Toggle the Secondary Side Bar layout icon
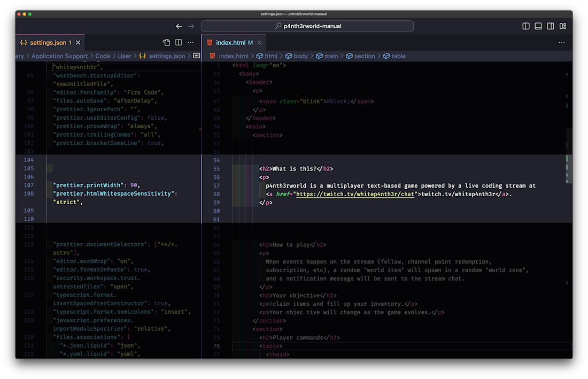The width and height of the screenshot is (588, 379). coord(550,26)
